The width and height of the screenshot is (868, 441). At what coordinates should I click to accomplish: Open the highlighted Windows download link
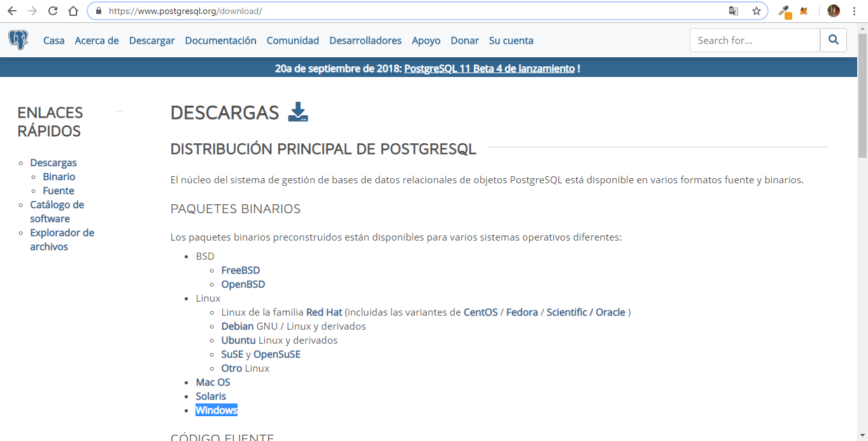[217, 410]
